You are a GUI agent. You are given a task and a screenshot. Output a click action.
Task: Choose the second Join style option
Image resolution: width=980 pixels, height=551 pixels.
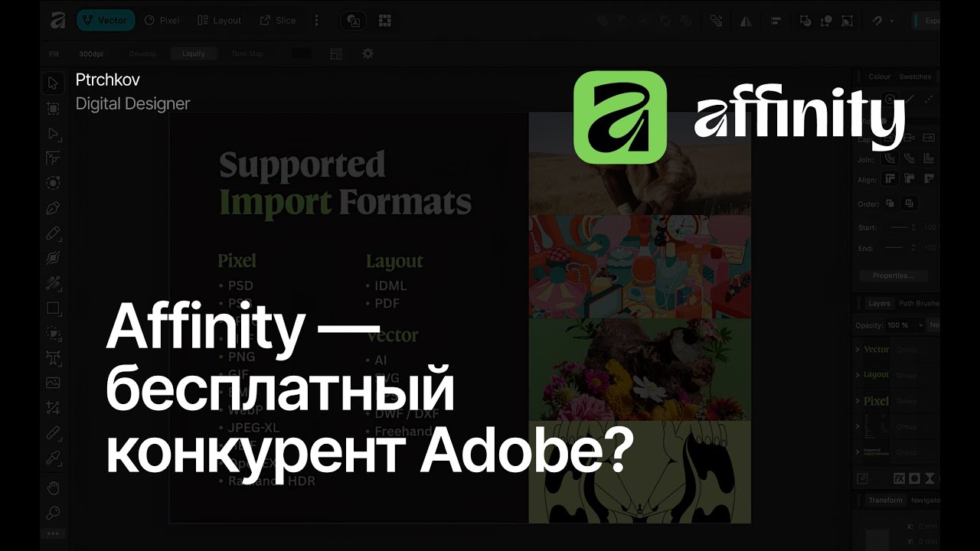(910, 158)
